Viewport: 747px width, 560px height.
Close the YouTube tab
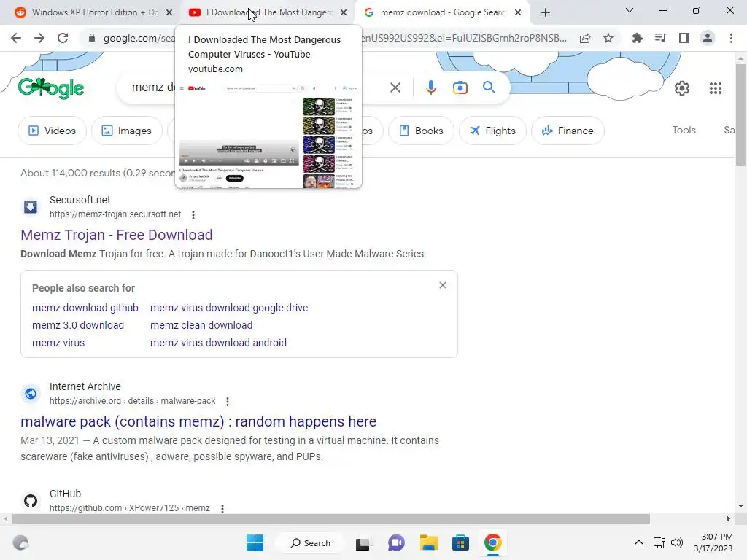tap(344, 12)
